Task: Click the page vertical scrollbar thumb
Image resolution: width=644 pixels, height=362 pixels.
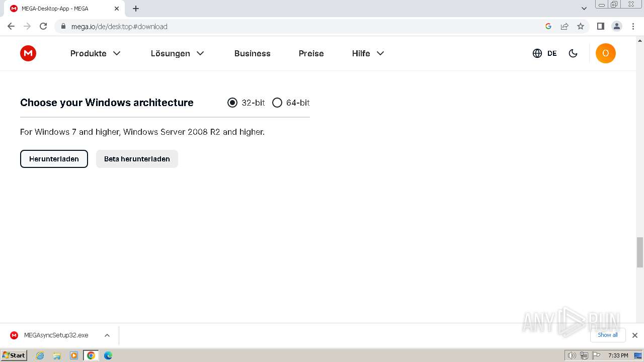Action: 640,252
